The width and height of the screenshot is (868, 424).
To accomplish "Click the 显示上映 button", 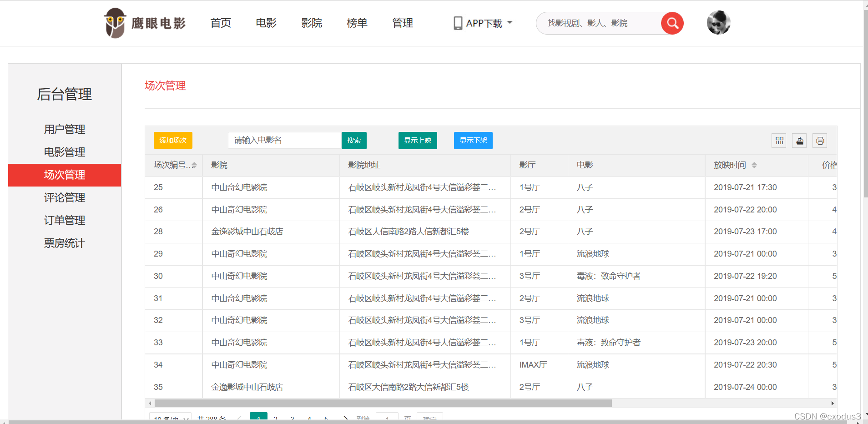I will pyautogui.click(x=418, y=141).
